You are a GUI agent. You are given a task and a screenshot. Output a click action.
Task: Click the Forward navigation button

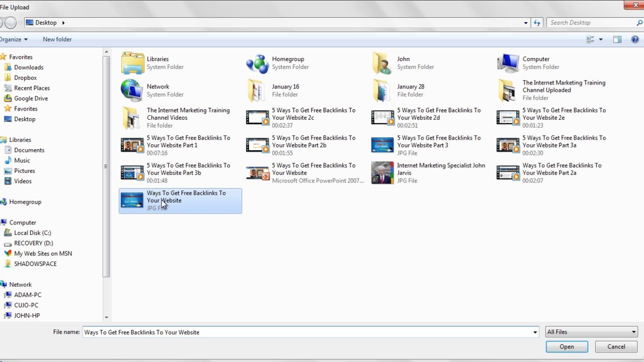coord(11,23)
